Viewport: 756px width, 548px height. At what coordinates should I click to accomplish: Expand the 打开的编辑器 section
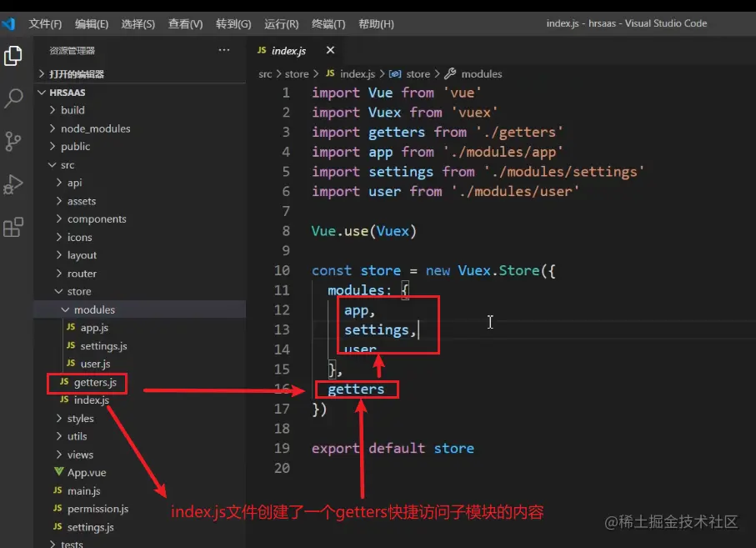click(x=140, y=73)
